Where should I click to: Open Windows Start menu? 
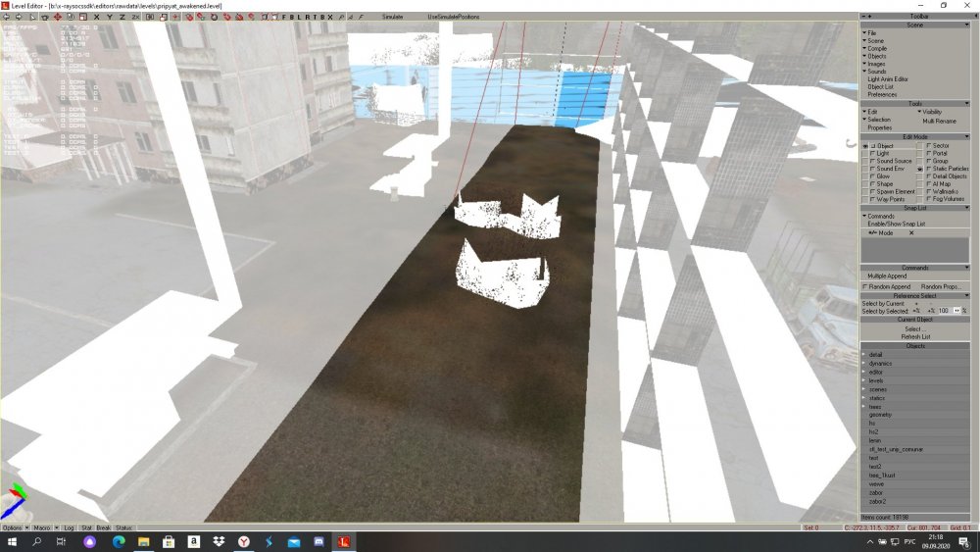[x=11, y=542]
